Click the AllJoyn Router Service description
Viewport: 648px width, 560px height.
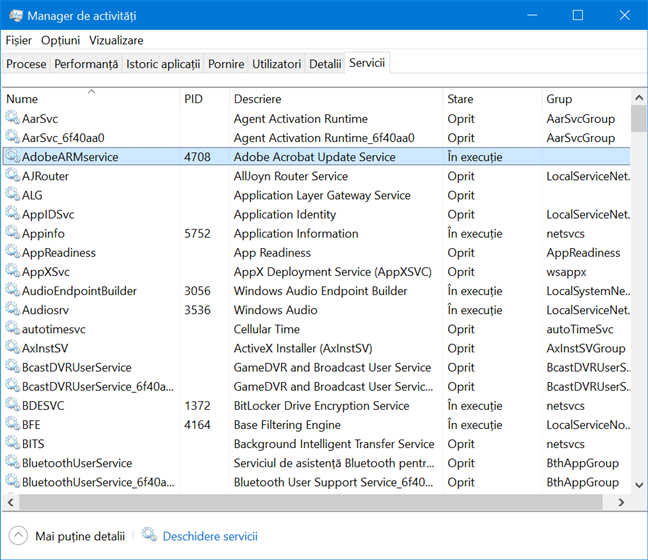(x=291, y=176)
